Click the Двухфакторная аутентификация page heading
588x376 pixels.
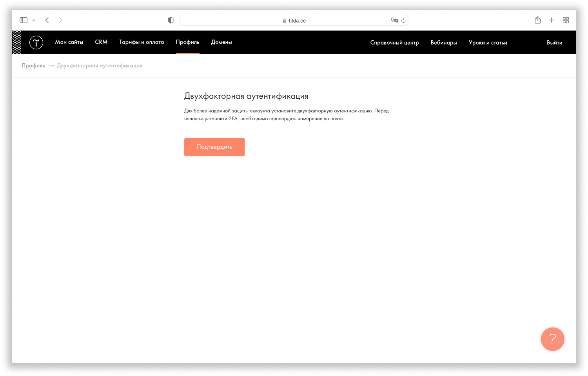(x=246, y=96)
